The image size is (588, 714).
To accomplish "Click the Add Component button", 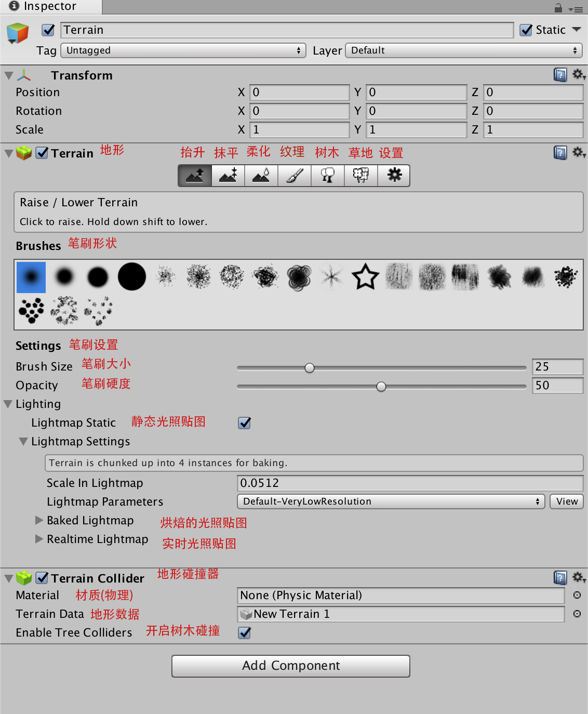I will click(291, 666).
